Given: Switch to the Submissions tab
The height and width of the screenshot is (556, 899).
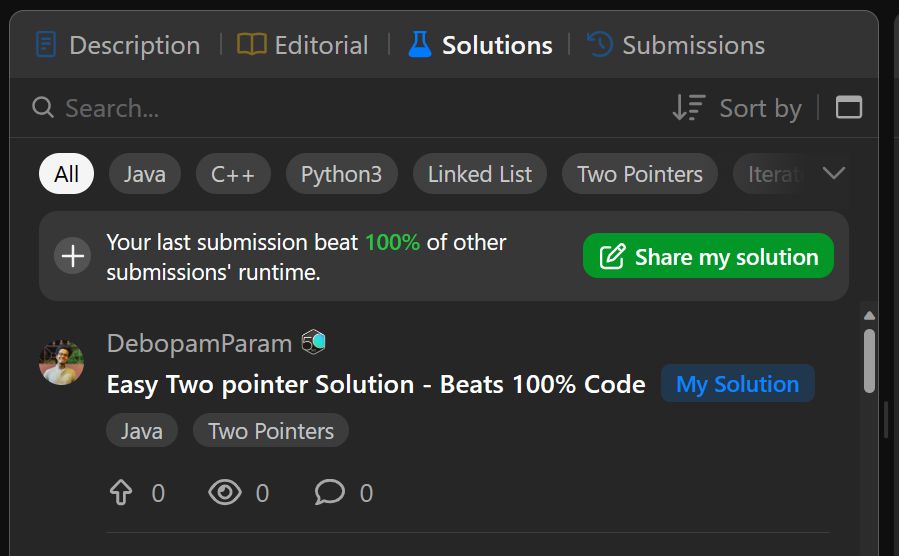Looking at the screenshot, I should [x=676, y=45].
